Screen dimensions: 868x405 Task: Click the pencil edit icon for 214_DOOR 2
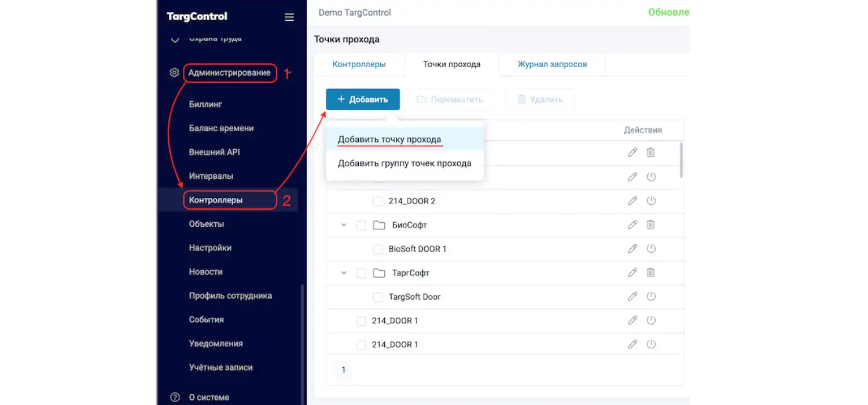point(632,201)
